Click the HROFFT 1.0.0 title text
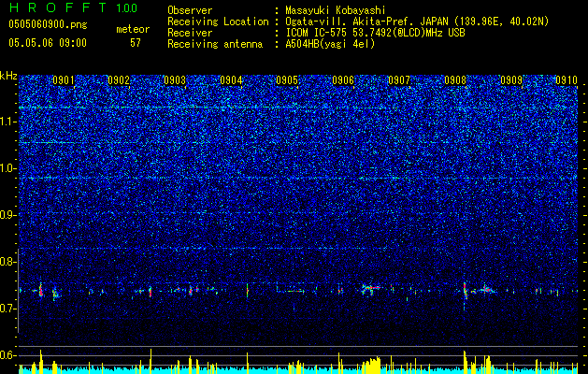588x374 pixels. tap(73, 7)
